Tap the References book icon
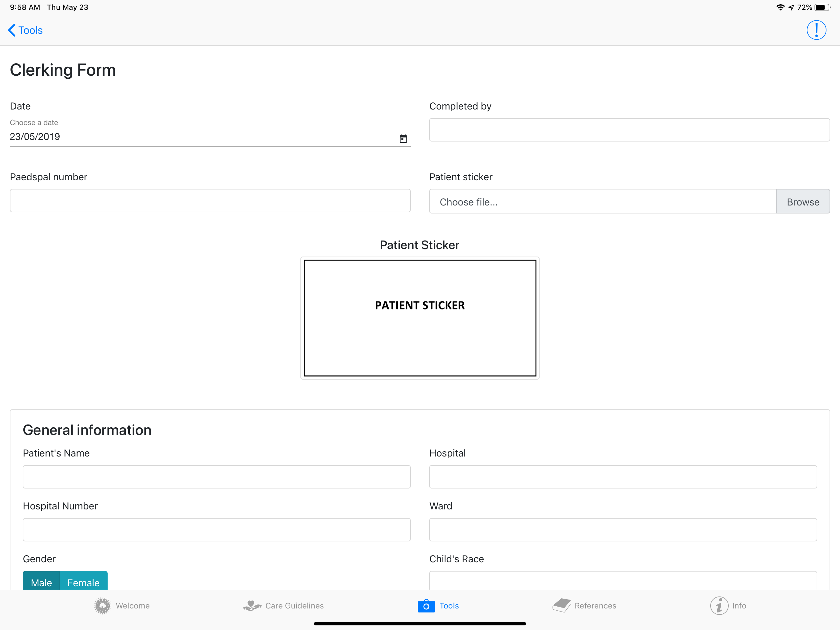This screenshot has height=630, width=840. (562, 606)
